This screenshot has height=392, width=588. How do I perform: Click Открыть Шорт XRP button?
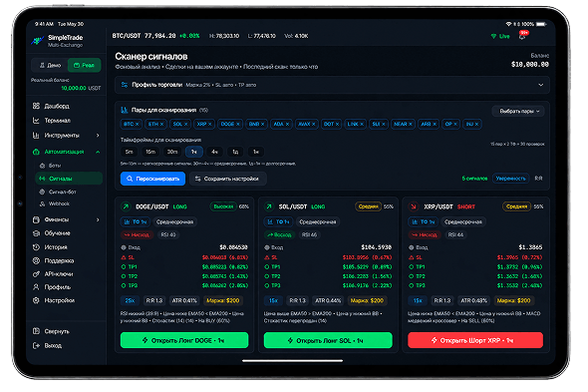click(475, 340)
